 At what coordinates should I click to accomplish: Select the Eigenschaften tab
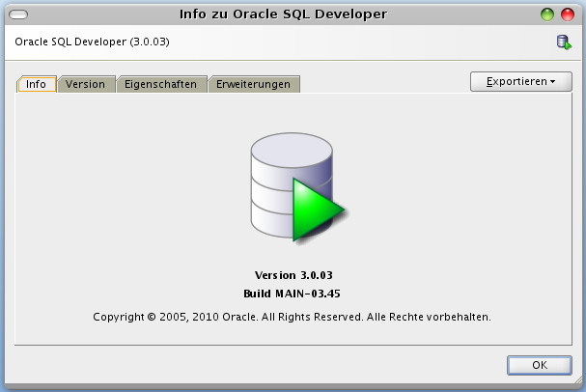click(160, 84)
